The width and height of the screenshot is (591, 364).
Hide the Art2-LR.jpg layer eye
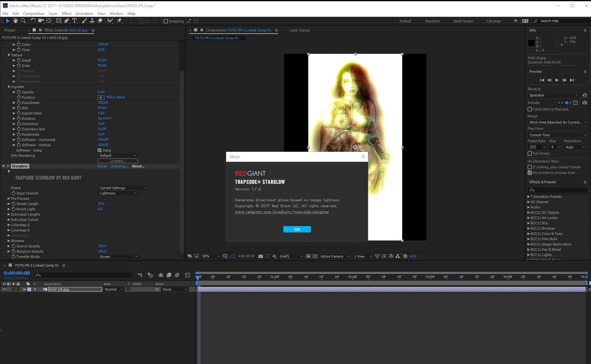4,289
